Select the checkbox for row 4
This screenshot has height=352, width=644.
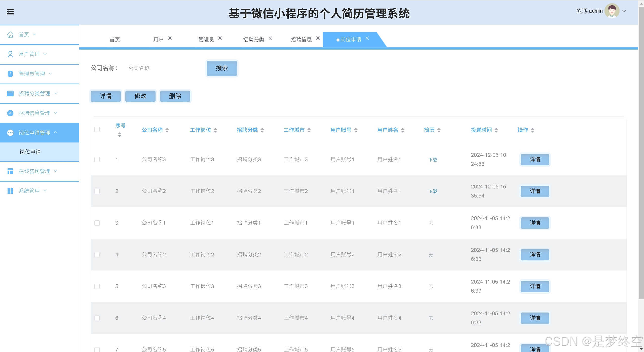point(97,255)
